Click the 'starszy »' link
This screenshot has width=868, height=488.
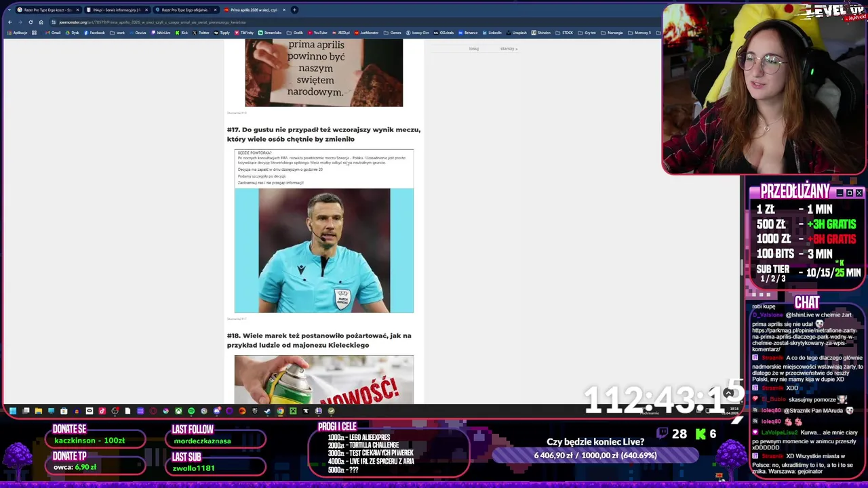pos(509,49)
